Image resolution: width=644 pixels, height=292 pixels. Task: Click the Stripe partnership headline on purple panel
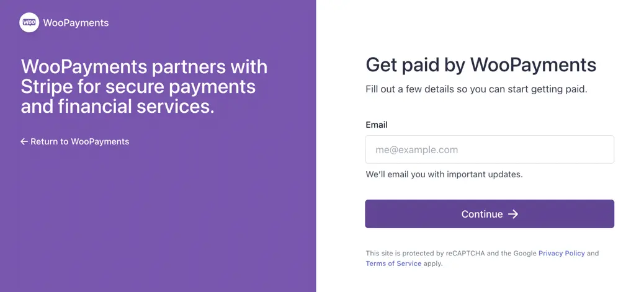click(144, 86)
